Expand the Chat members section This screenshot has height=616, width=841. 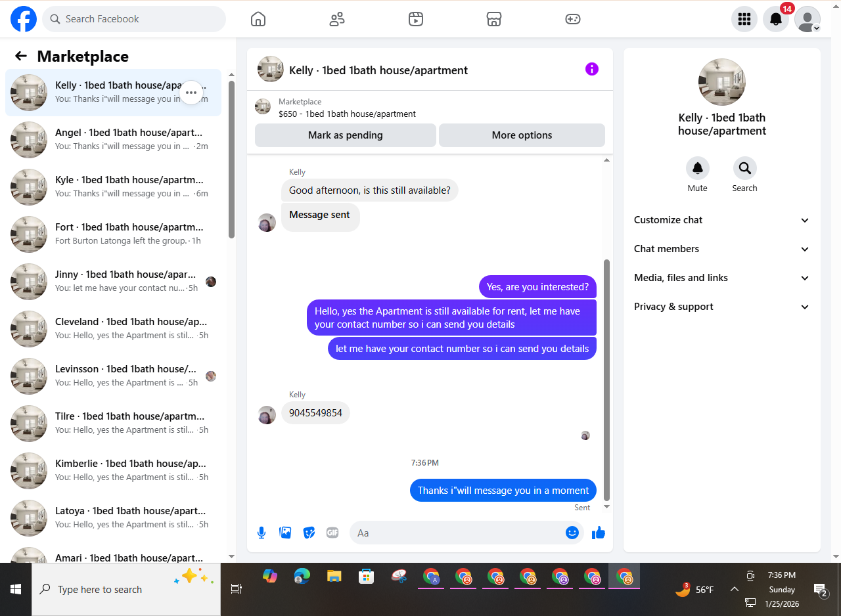click(722, 249)
